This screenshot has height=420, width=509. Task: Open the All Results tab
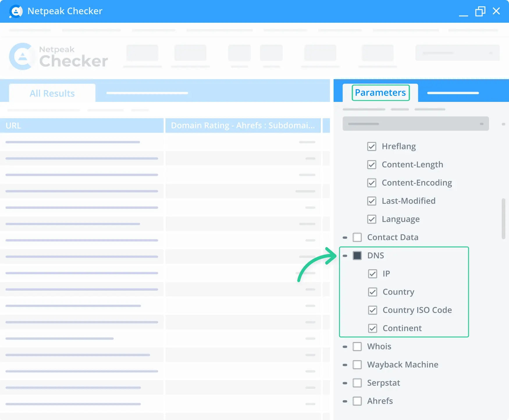coord(52,93)
